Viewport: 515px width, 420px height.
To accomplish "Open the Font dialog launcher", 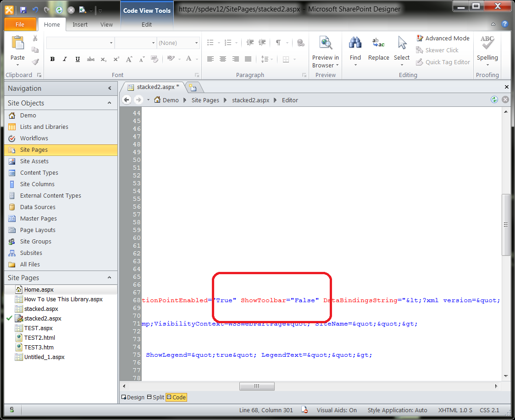I will point(197,75).
